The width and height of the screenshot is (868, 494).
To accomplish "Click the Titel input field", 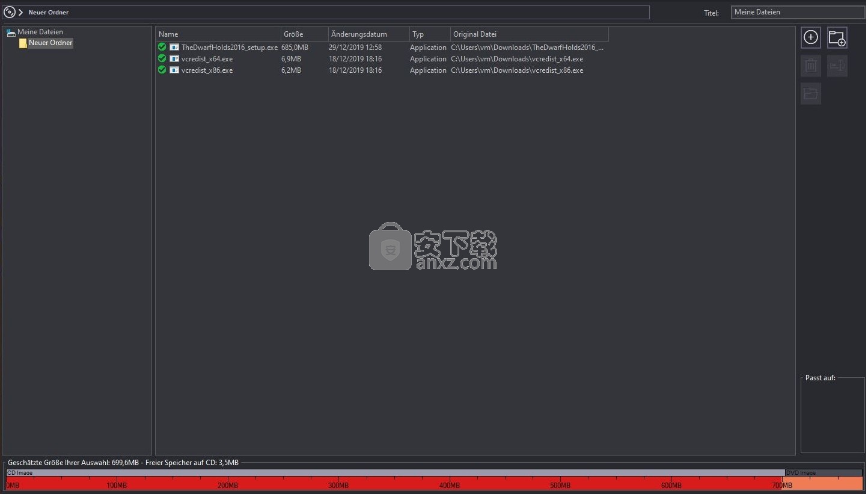I will 798,12.
